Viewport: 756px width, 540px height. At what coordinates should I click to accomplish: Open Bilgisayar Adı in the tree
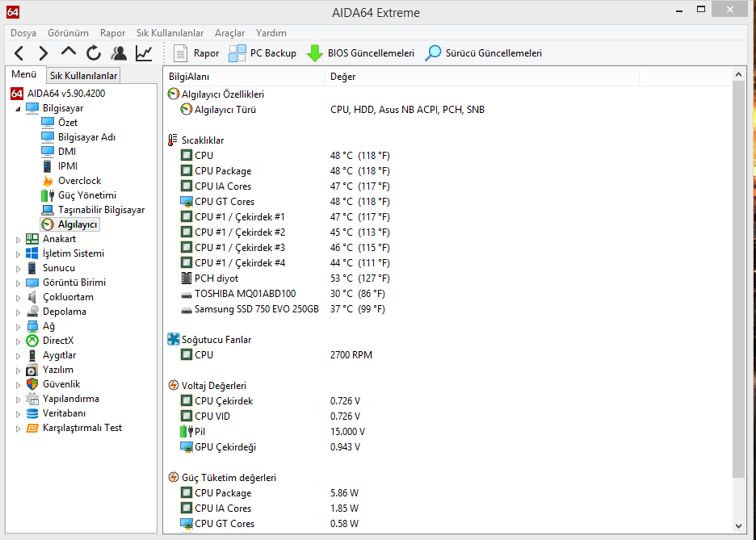point(86,137)
